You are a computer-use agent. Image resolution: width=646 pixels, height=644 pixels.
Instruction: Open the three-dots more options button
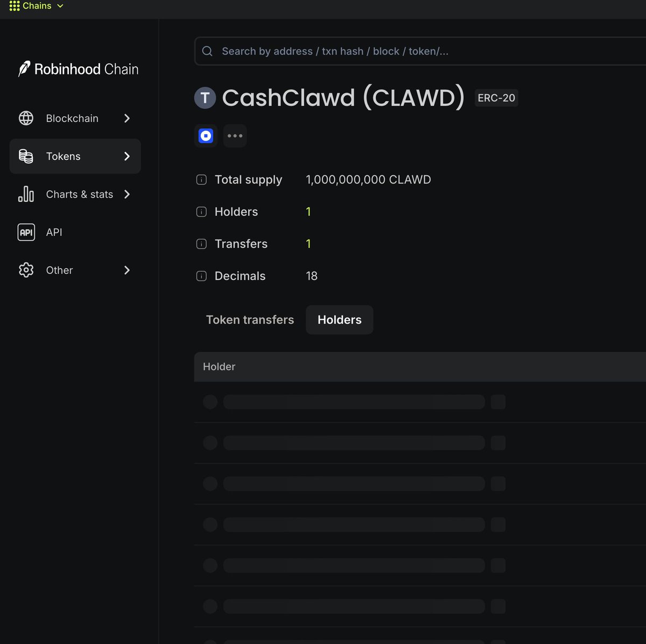point(235,136)
